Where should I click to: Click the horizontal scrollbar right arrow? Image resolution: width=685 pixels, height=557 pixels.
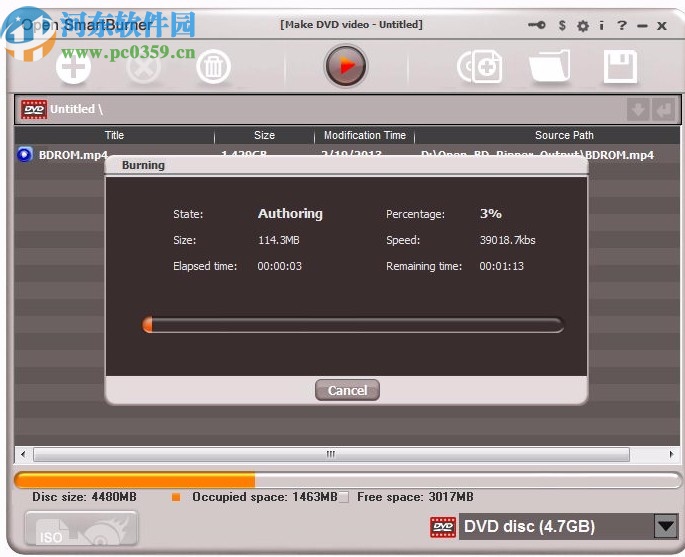(x=671, y=454)
